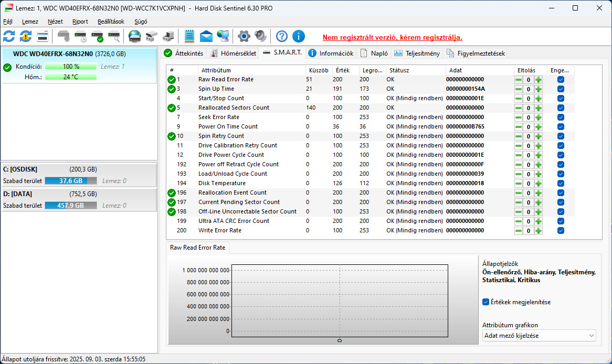Click green check icon beside Reallocated Sectors Count
The height and width of the screenshot is (364, 612).
(x=171, y=108)
